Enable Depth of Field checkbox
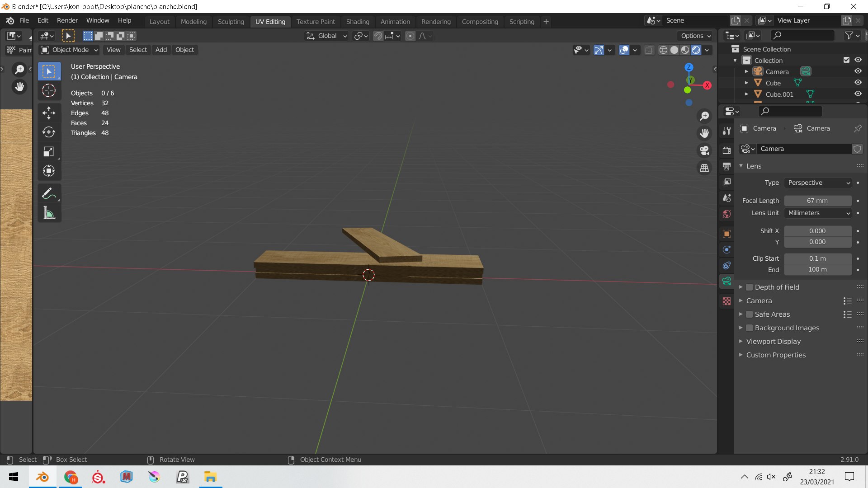This screenshot has height=488, width=868. click(x=749, y=287)
